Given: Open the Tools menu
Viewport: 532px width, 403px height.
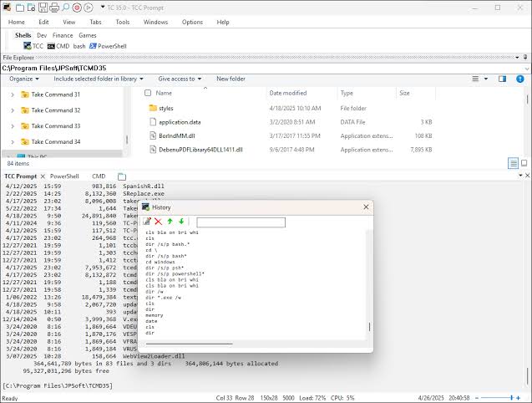Looking at the screenshot, I should tap(123, 22).
